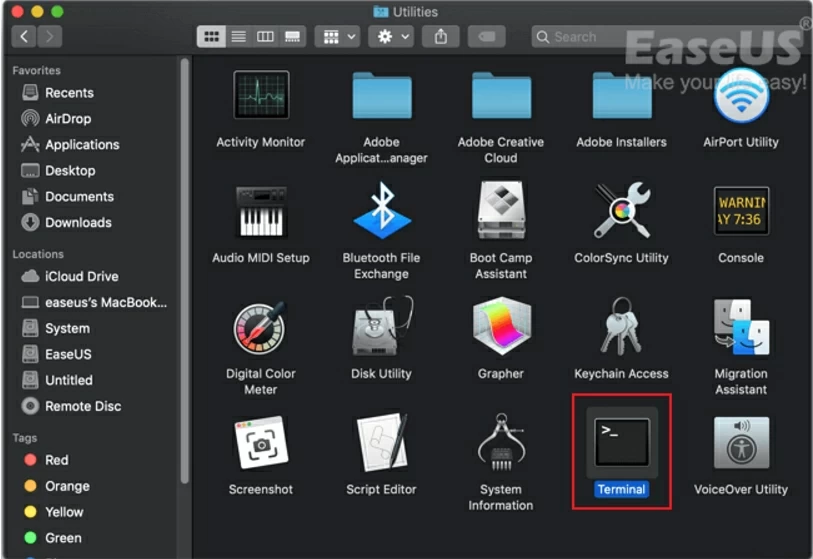The height and width of the screenshot is (559, 813).
Task: Filter by the Red tag
Action: (x=56, y=460)
